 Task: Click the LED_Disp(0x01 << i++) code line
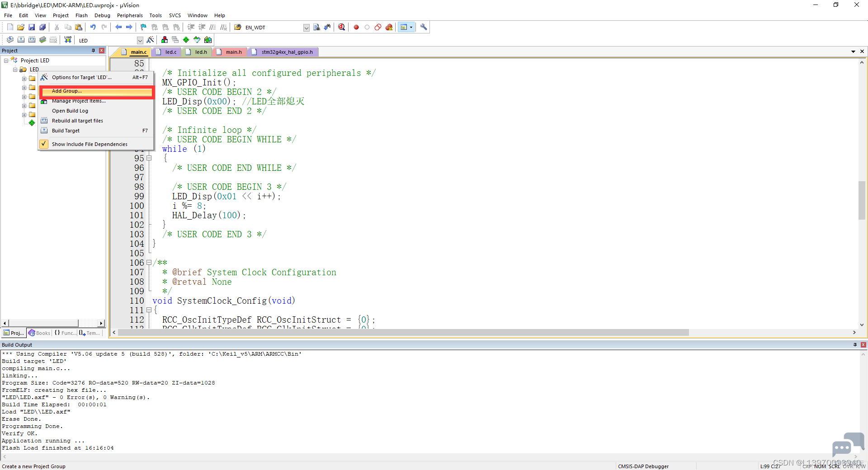[x=226, y=197]
